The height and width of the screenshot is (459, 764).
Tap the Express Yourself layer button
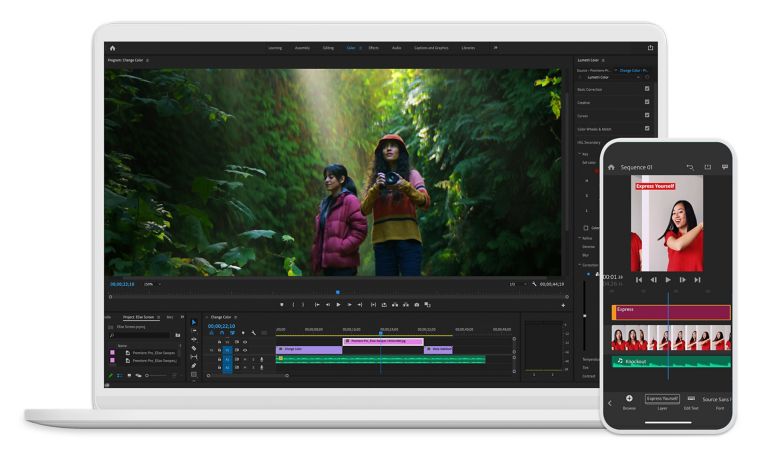click(x=661, y=399)
